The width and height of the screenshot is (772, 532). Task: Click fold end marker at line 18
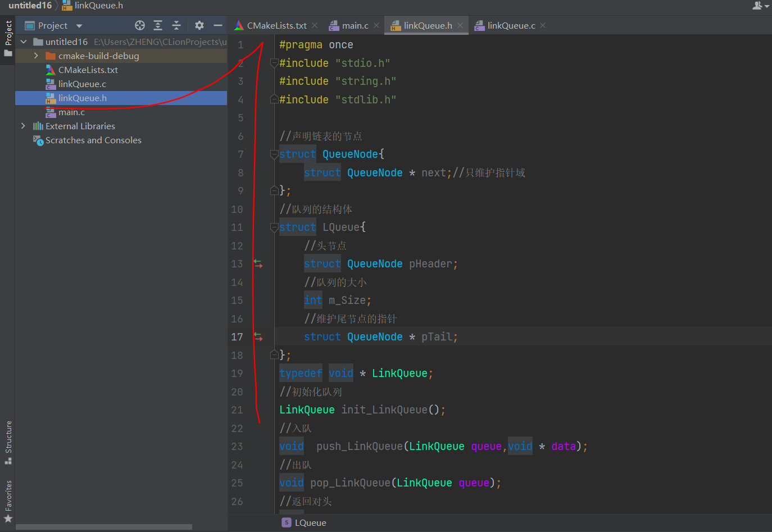274,355
